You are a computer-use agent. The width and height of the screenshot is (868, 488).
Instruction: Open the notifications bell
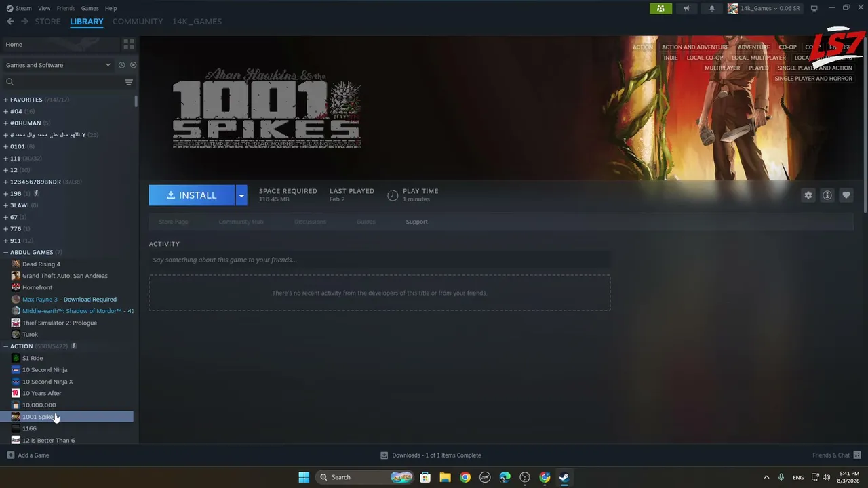click(x=712, y=8)
